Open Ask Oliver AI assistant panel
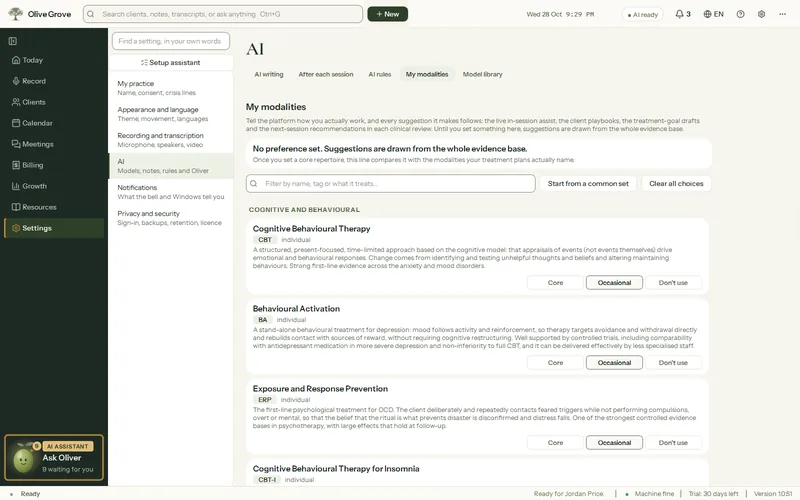This screenshot has height=500, width=800. point(54,458)
